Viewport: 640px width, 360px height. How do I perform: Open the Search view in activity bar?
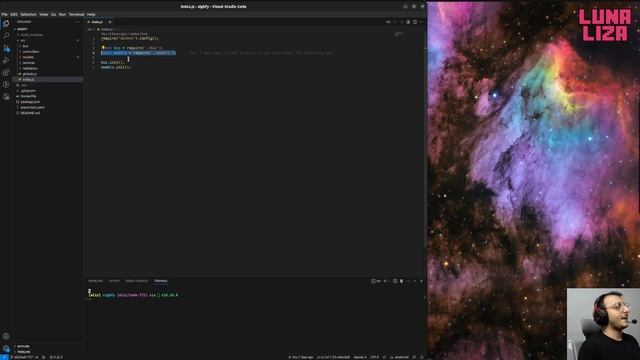coord(6,36)
